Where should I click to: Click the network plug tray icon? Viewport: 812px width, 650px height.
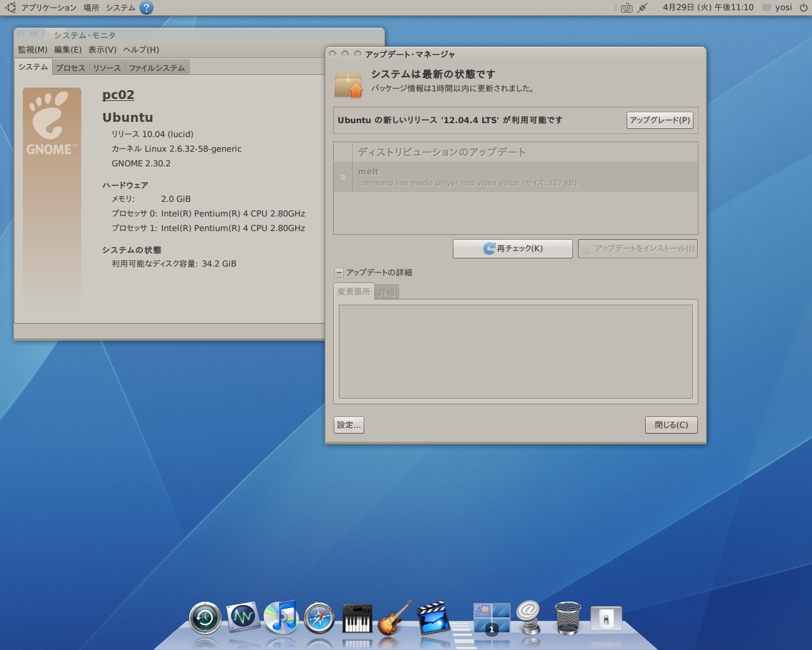click(643, 8)
